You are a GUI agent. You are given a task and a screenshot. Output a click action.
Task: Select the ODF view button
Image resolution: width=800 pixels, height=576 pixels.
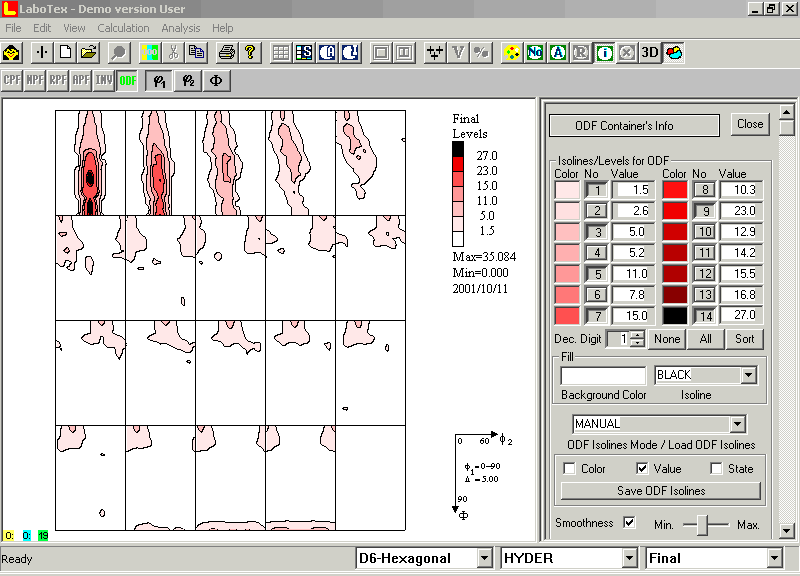[x=127, y=81]
